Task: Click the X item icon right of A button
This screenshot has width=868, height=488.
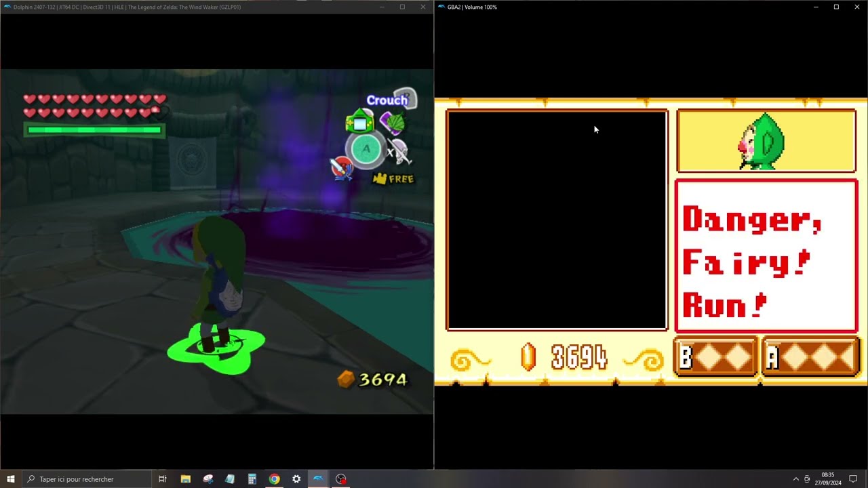Action: tap(399, 152)
